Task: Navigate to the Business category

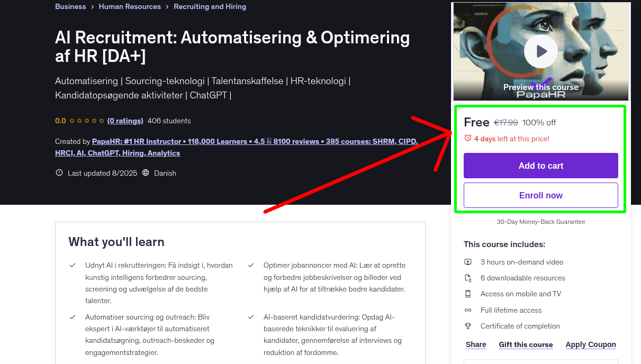Action: [x=70, y=6]
